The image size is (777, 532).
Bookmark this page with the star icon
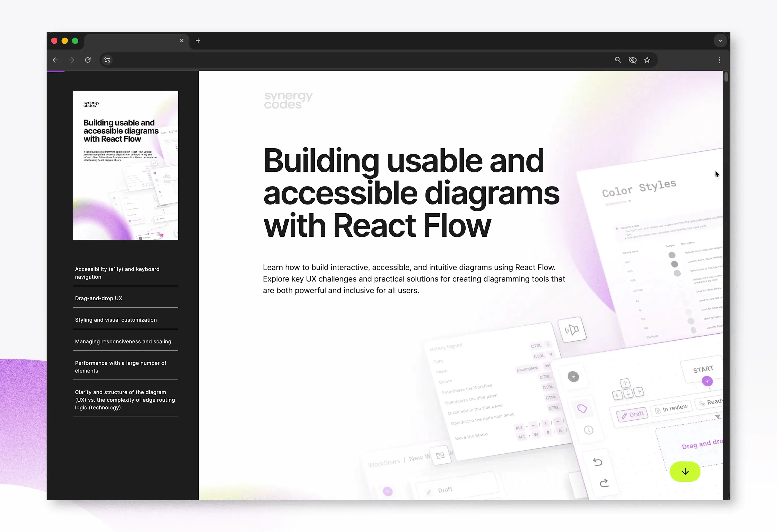coord(647,60)
